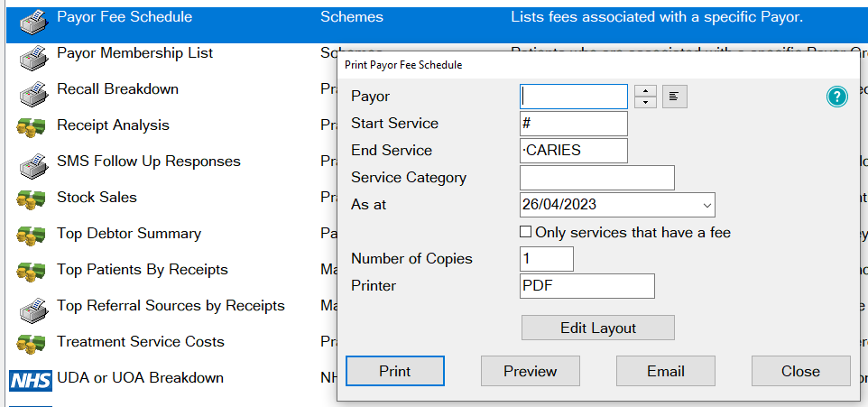This screenshot has height=407, width=868.
Task: Click the Top Patients By Receipts money icon
Action: pos(31,273)
